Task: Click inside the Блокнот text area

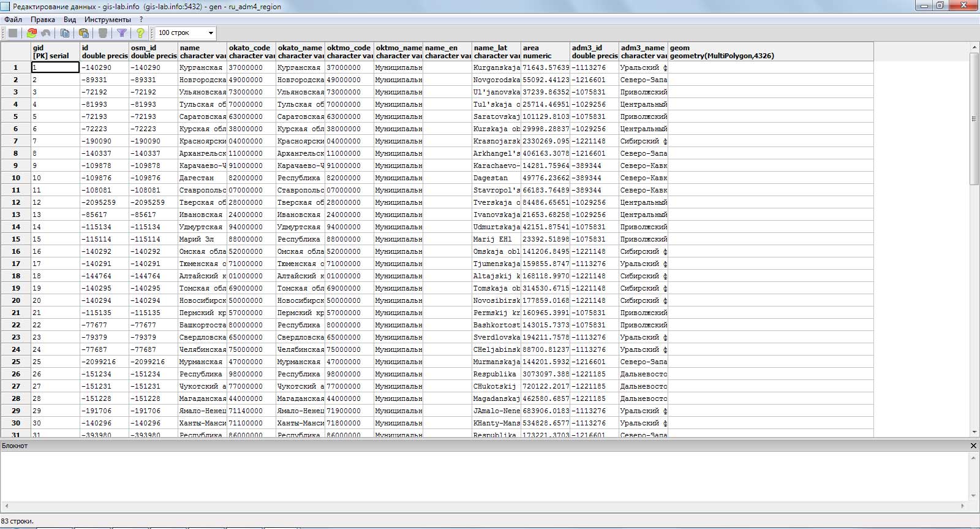Action: coord(484,476)
